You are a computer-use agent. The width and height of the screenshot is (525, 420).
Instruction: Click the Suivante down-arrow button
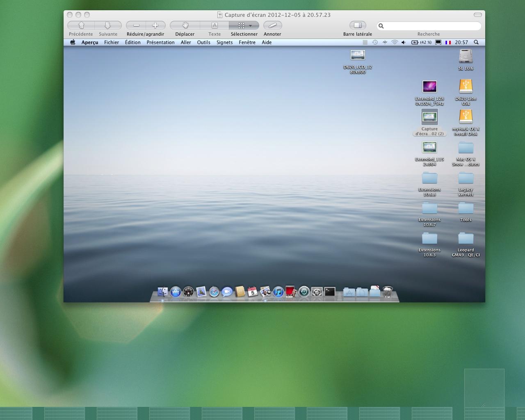coord(108,25)
